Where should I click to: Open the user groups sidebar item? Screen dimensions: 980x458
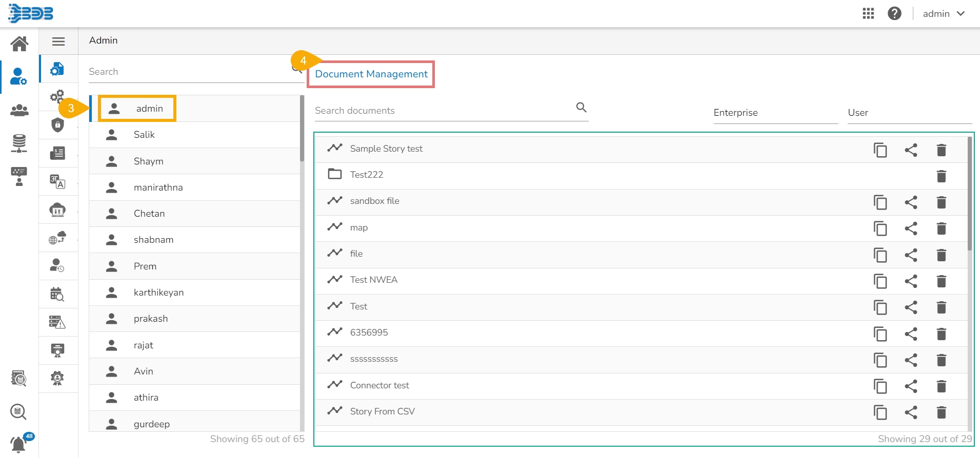[19, 110]
